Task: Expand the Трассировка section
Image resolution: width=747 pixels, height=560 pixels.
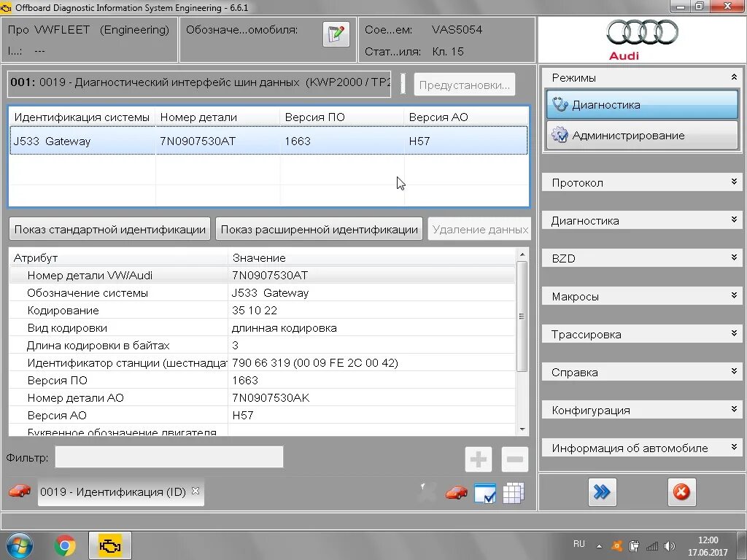Action: point(642,334)
